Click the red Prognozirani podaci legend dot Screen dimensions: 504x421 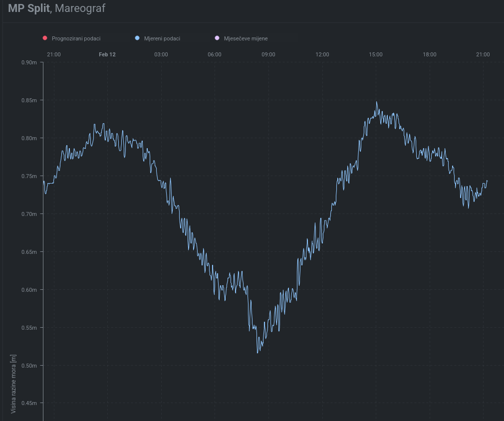pos(45,38)
